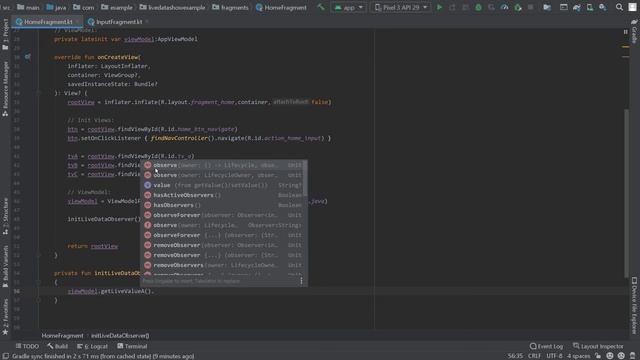Image resolution: width=640 pixels, height=360 pixels.
Task: Select the removeObservers suggestion
Action: pos(223,265)
